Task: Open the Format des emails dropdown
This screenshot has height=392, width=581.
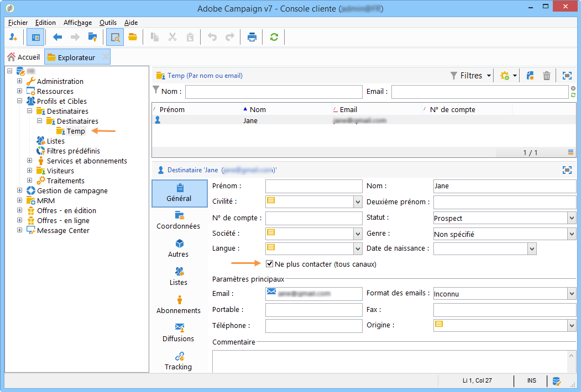Action: click(x=572, y=294)
